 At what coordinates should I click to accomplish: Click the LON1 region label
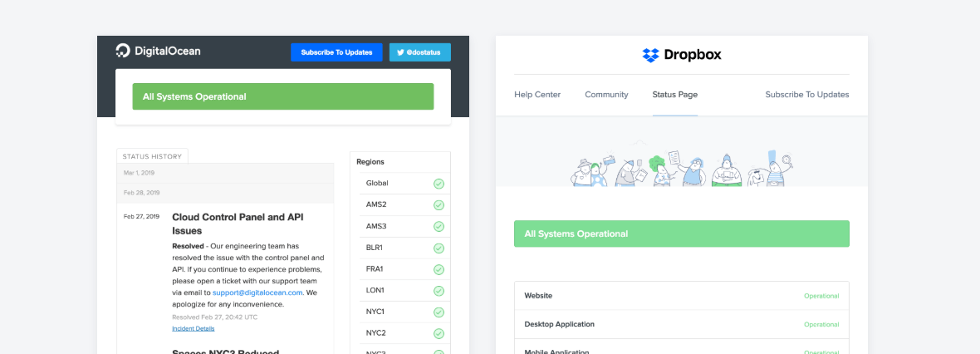point(375,290)
